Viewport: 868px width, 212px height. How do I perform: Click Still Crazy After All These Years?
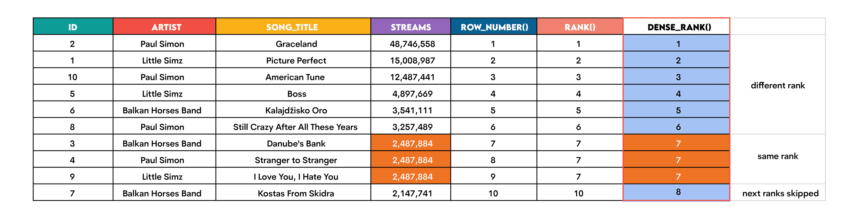pos(295,127)
